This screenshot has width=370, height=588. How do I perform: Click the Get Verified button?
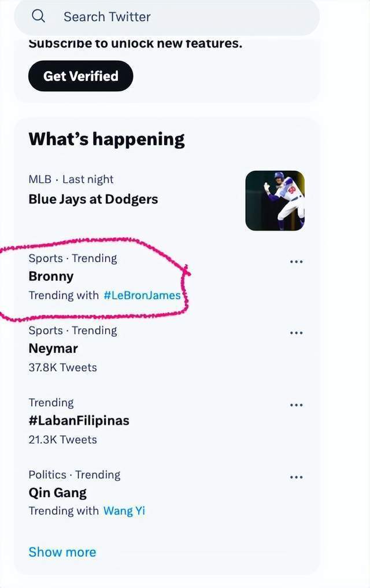[x=80, y=76]
